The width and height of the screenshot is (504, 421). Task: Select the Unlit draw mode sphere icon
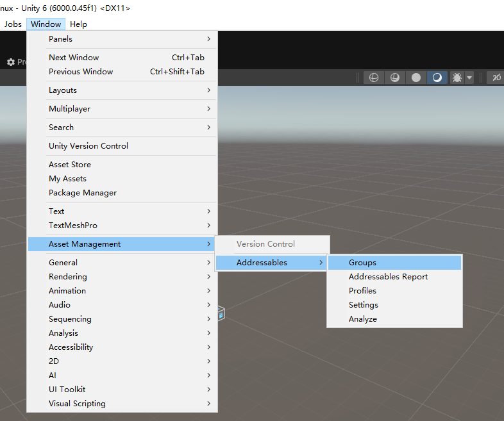point(416,78)
